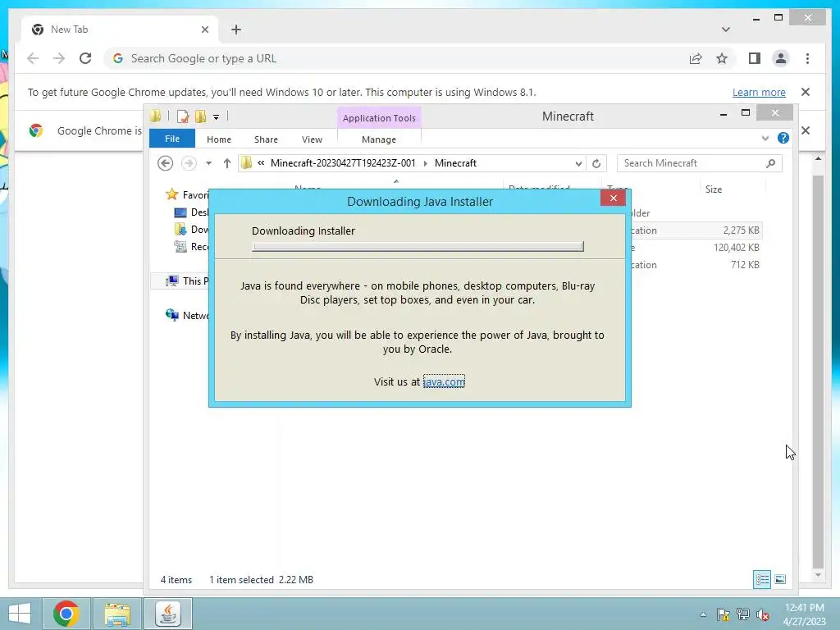Screen dimensions: 840x630
Task: Open the muted volume tray icon
Action: pyautogui.click(x=762, y=614)
